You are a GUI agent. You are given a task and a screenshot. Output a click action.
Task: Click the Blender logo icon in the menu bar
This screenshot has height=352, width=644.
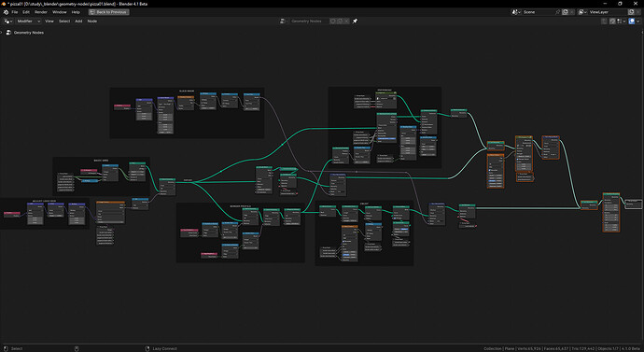[6, 12]
